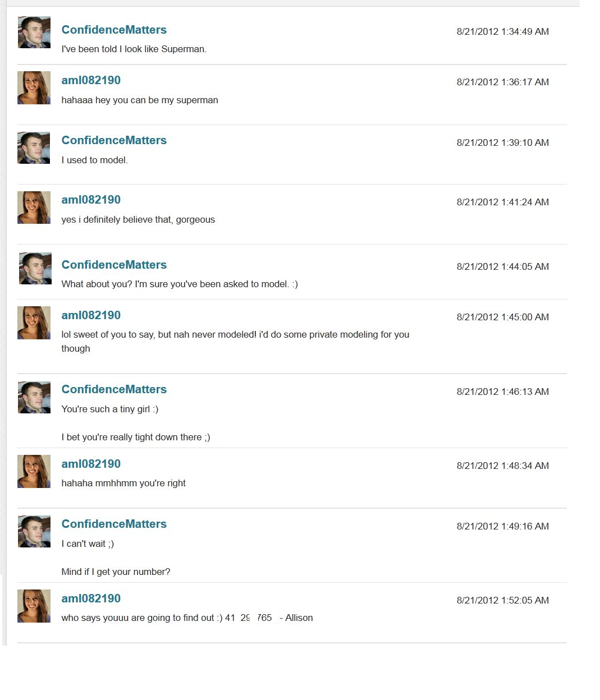
Task: Click aml082190 username at 1:48:34 AM
Action: pos(91,464)
